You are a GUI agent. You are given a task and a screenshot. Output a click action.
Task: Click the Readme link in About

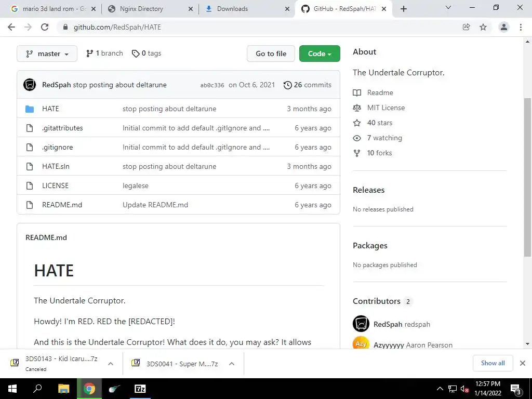pos(380,92)
